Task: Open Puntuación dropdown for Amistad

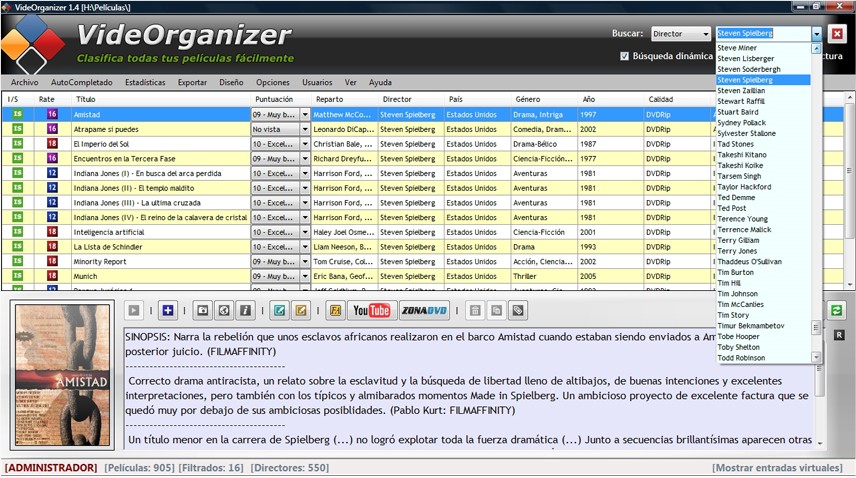Action: (x=305, y=115)
